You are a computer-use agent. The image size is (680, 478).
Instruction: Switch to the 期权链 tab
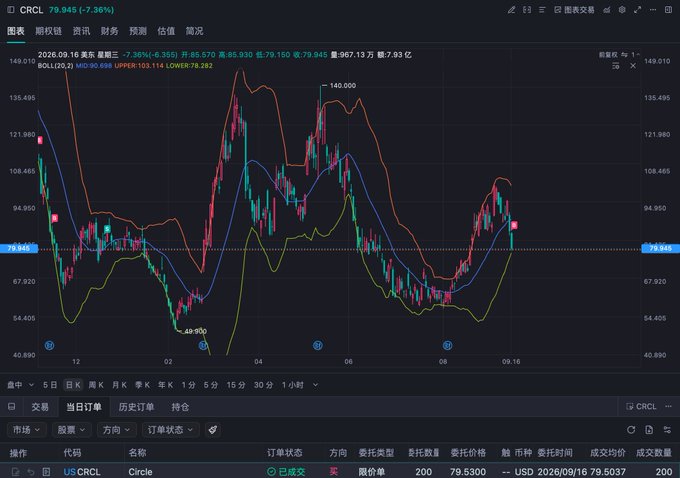(49, 31)
